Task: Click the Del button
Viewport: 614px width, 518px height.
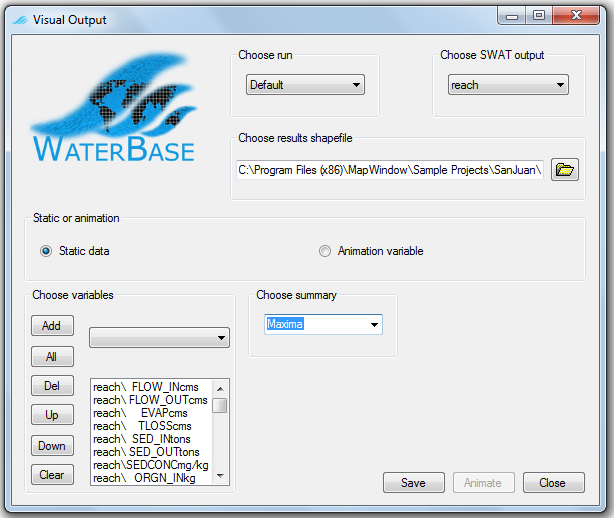Action: pyautogui.click(x=52, y=386)
